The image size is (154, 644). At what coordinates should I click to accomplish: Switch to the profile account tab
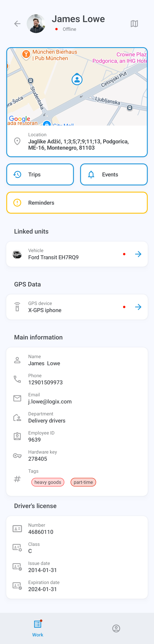(x=116, y=628)
